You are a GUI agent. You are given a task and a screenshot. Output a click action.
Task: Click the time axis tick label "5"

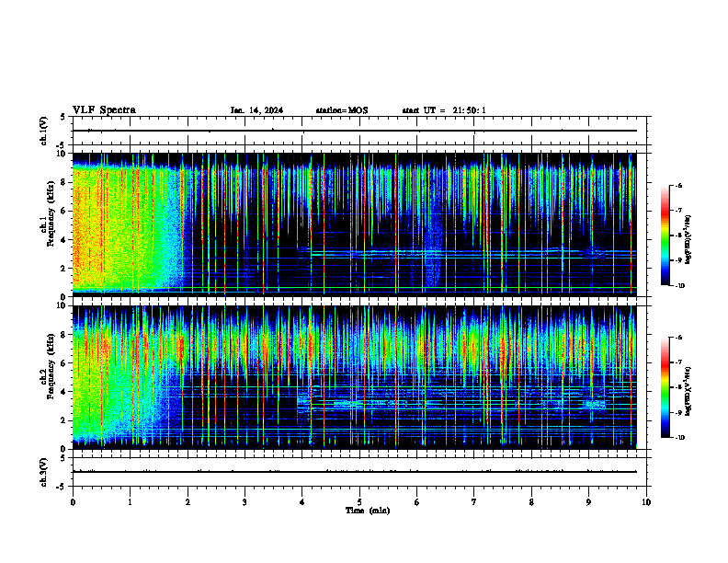point(359,502)
